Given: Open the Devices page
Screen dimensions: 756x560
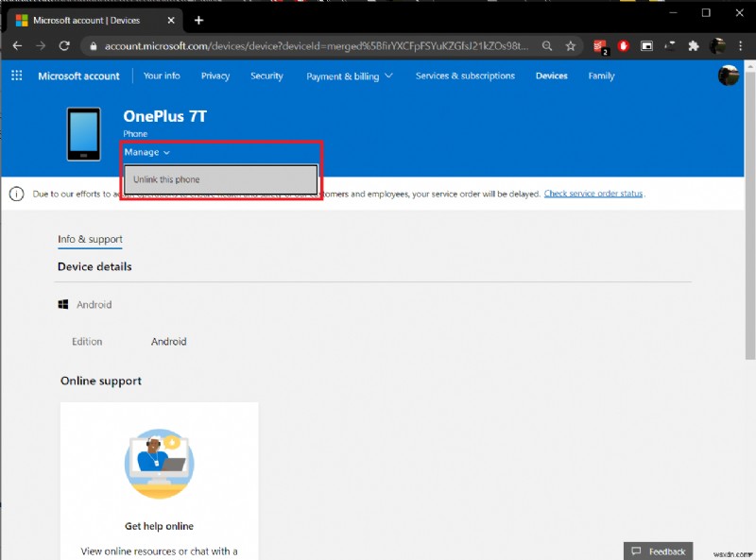Looking at the screenshot, I should [x=552, y=76].
